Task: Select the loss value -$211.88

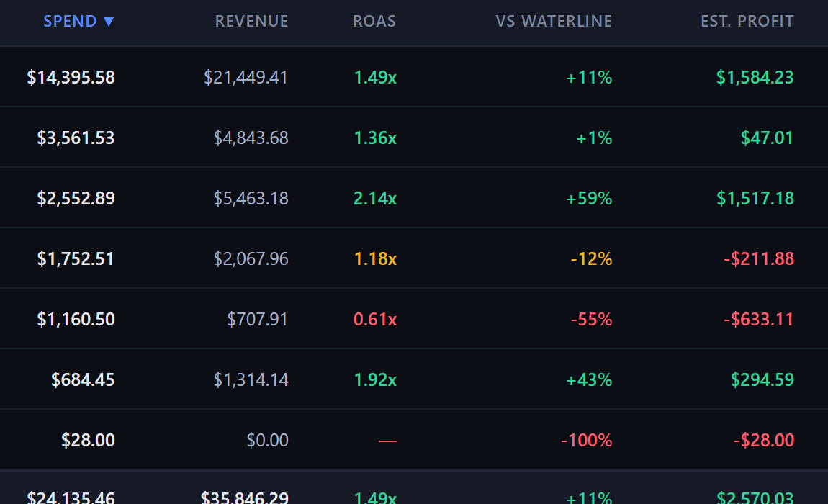Action: [759, 259]
